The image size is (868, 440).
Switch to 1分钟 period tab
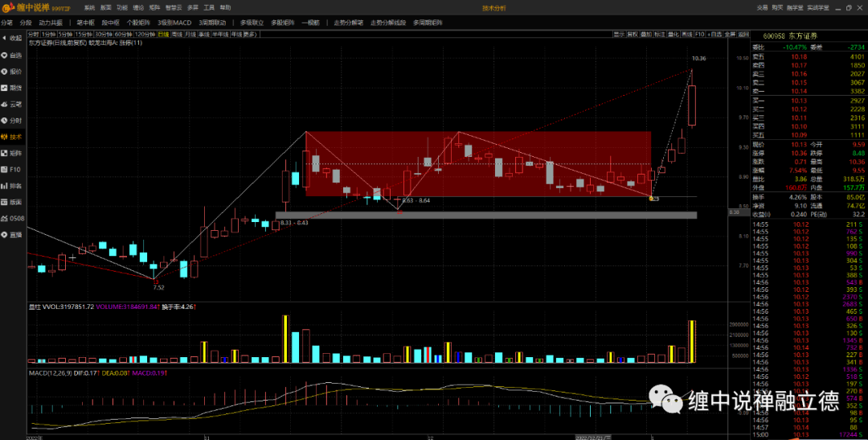point(49,35)
